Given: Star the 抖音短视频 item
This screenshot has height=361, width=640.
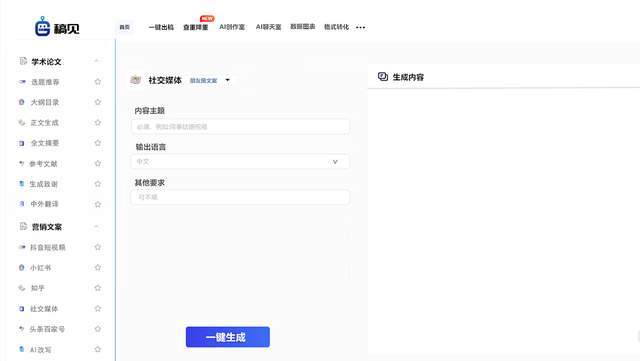Looking at the screenshot, I should pos(98,247).
